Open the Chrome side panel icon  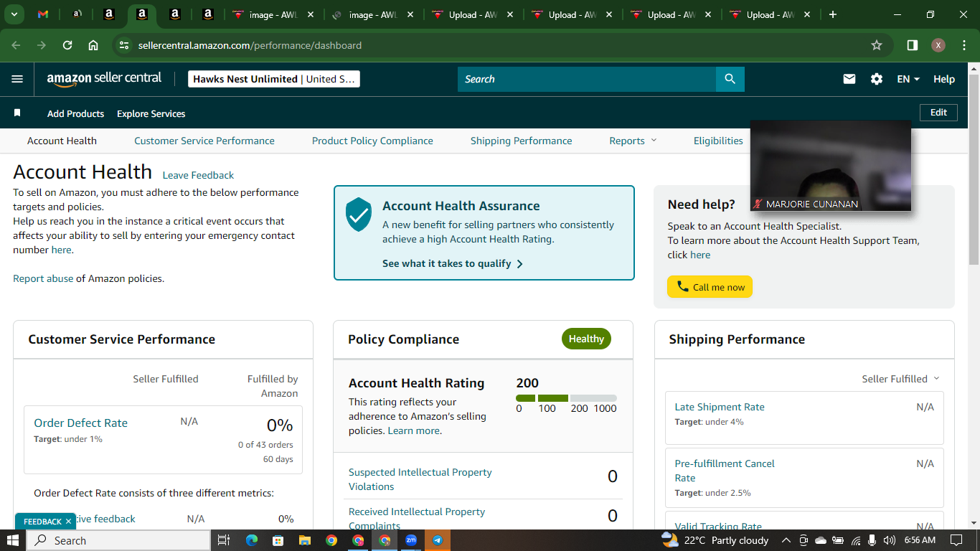[x=913, y=45]
